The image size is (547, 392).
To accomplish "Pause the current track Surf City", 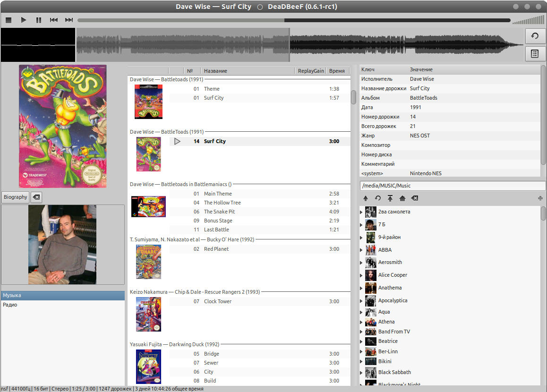I will [x=39, y=20].
